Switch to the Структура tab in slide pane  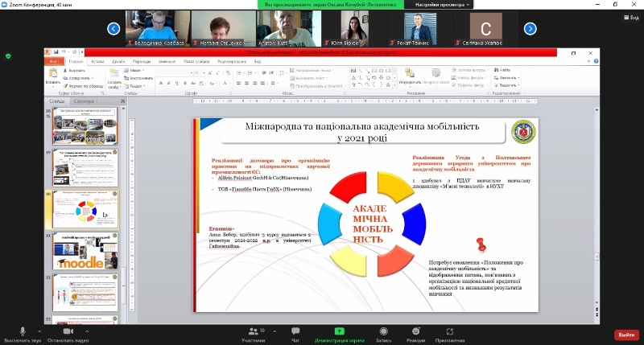[x=83, y=102]
